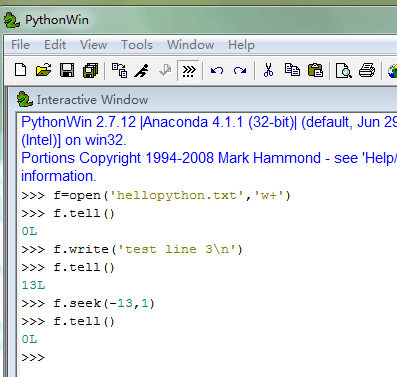Click the Save All icon

pos(90,70)
